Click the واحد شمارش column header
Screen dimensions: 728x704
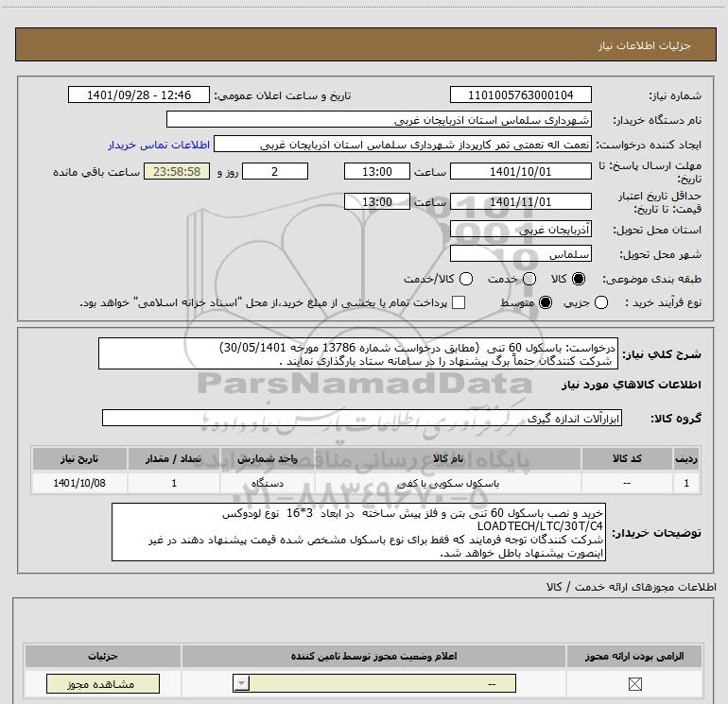268,458
